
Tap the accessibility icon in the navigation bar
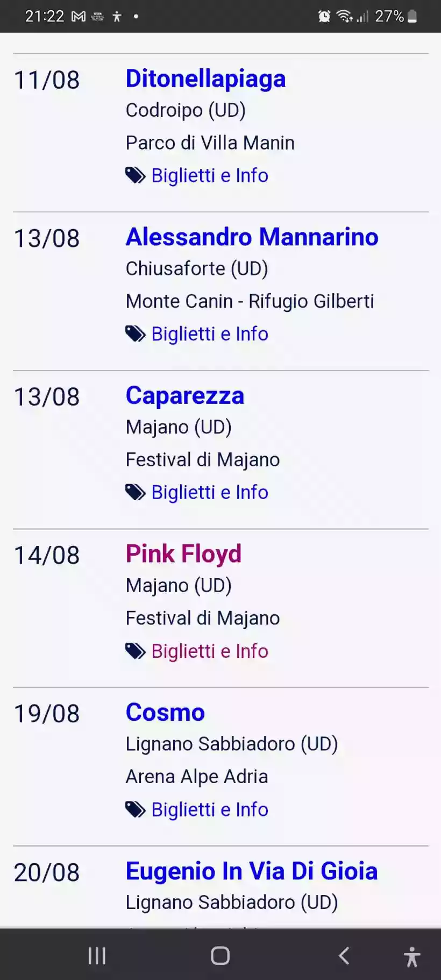[411, 956]
